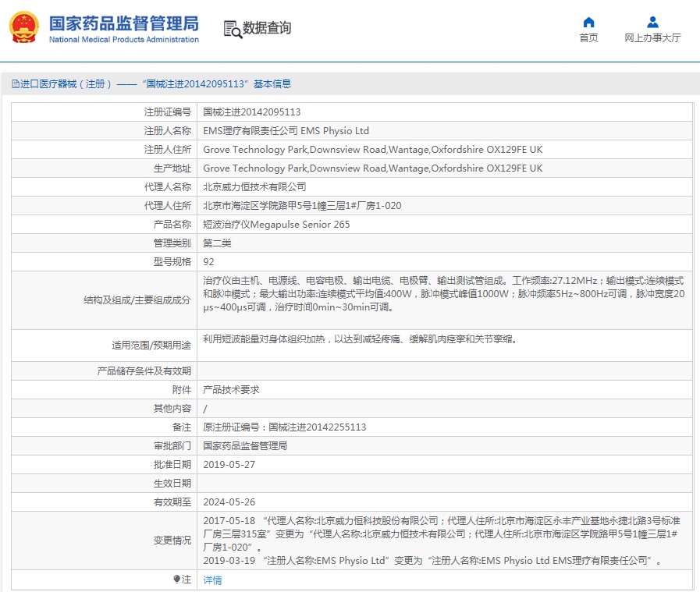Go to 首页 via its text label
700x592 pixels.
coord(588,38)
